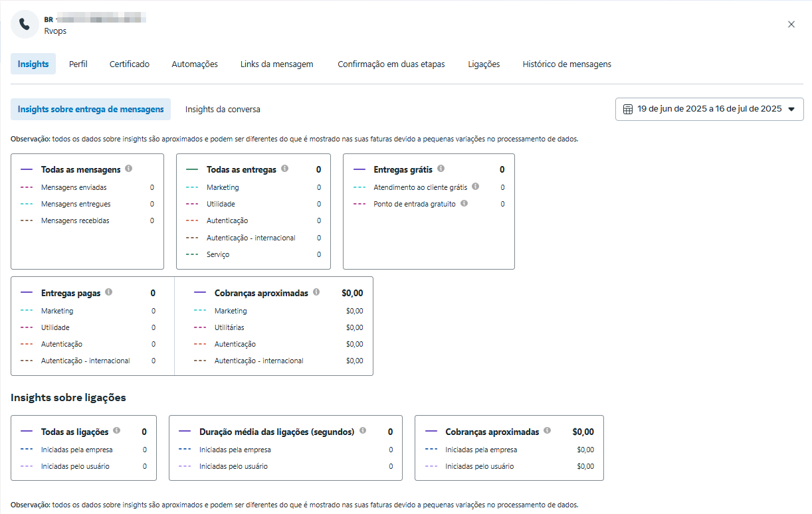
Task: Close the Rvops panel with X
Action: tap(791, 25)
